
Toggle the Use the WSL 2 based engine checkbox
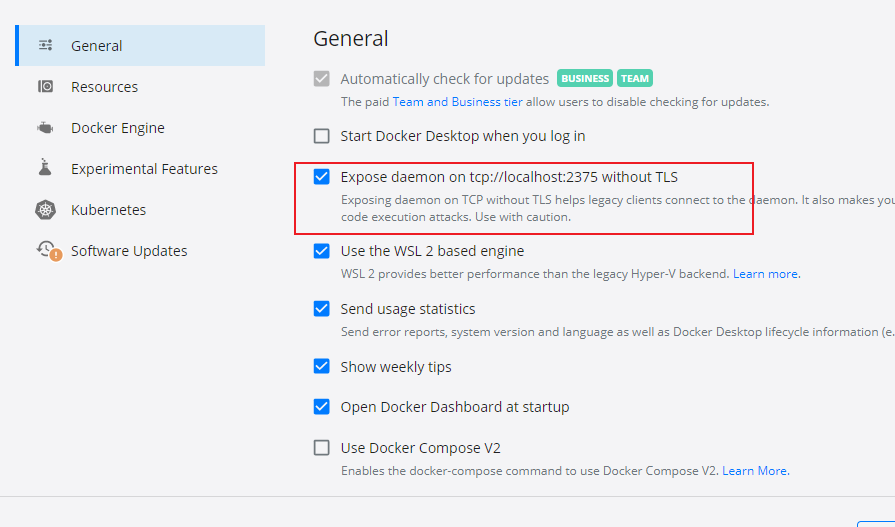coord(322,251)
